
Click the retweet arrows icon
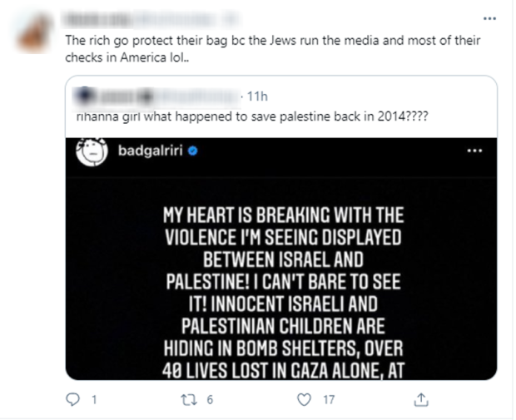pos(188,399)
